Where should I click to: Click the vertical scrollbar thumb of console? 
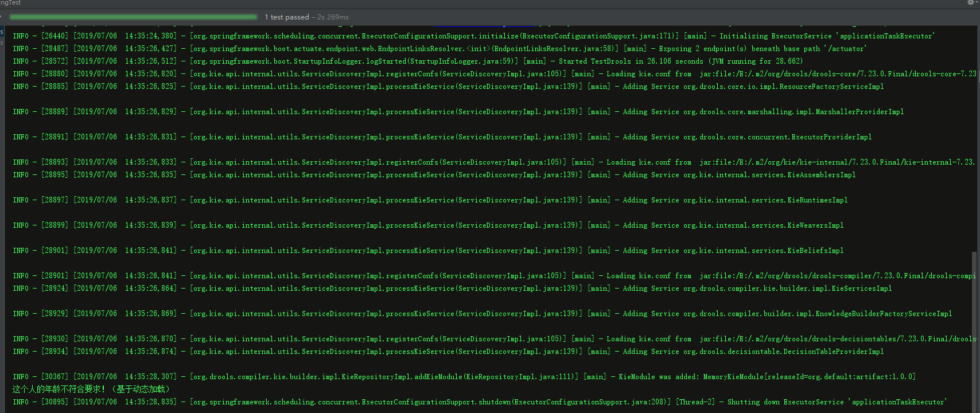click(x=974, y=332)
